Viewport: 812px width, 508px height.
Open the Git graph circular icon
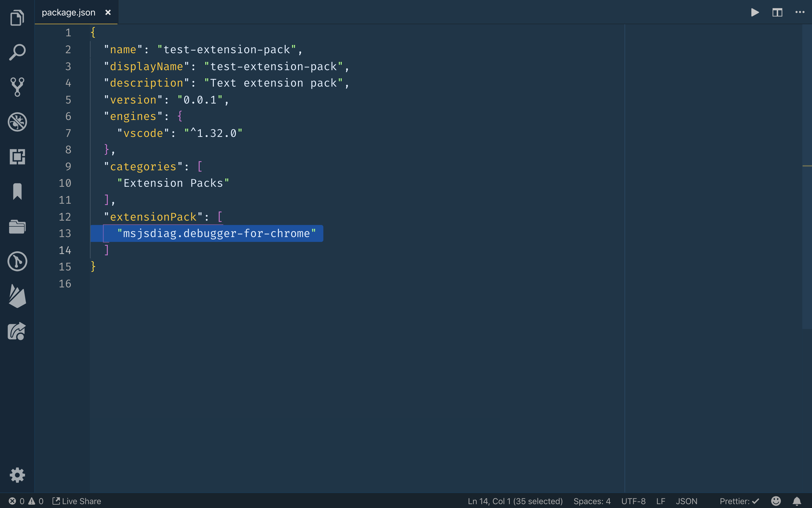[17, 261]
